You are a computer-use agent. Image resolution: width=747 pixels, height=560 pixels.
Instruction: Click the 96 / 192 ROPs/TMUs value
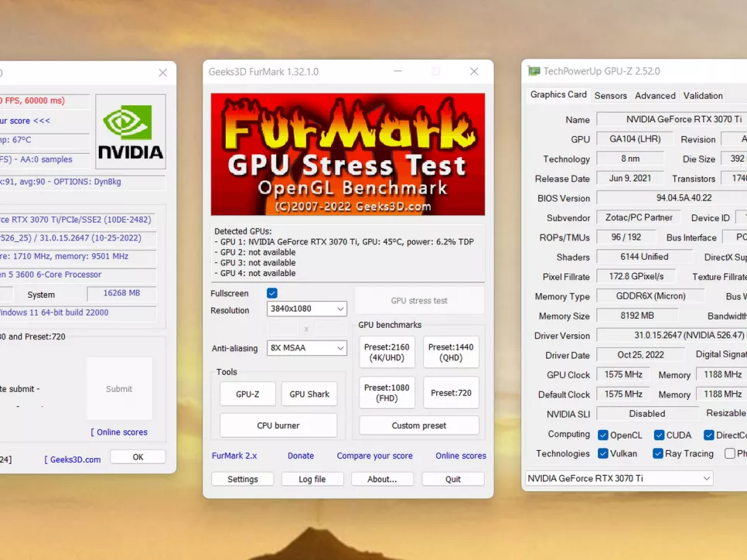pyautogui.click(x=626, y=237)
